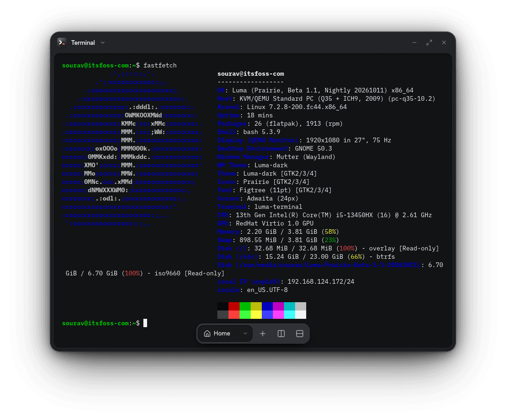The height and width of the screenshot is (420, 506).
Task: Split the terminal into side-by-side panes
Action: (281, 334)
